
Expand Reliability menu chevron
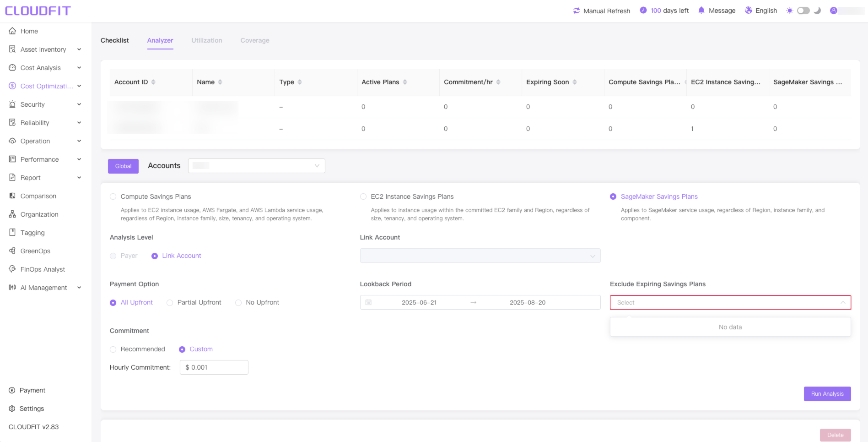79,123
